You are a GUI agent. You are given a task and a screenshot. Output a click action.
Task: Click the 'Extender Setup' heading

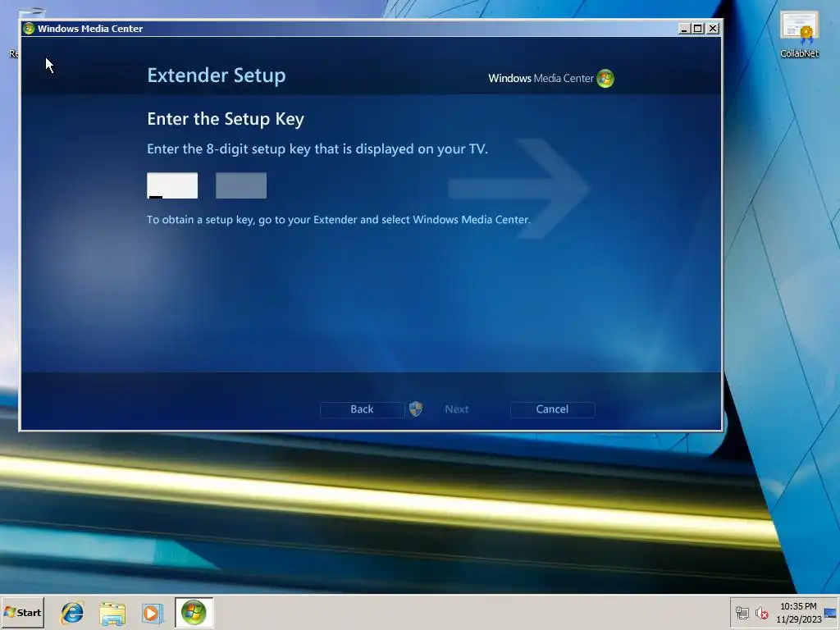217,75
